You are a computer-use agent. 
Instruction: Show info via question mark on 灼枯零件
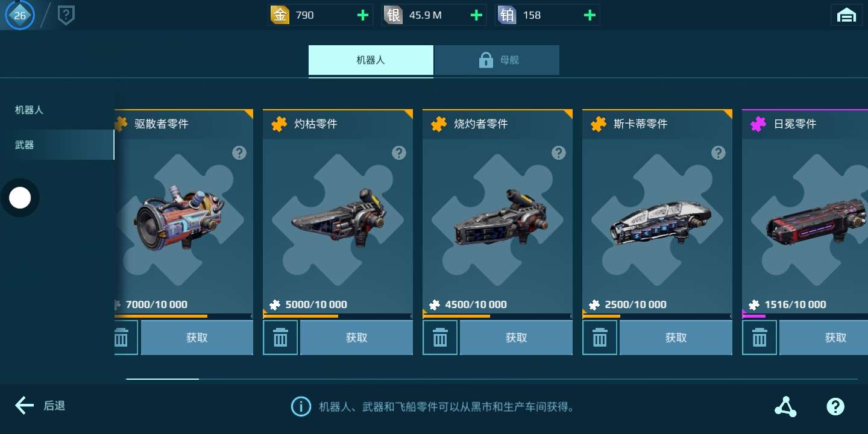[399, 153]
